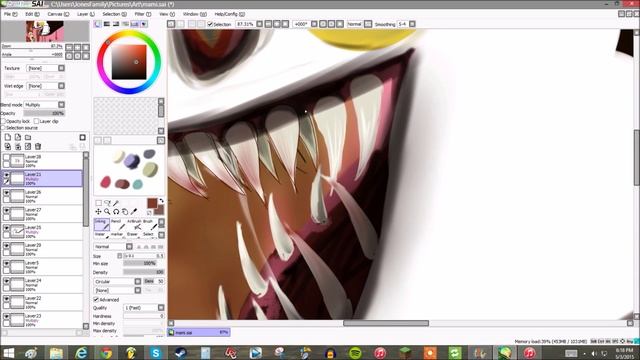This screenshot has height=360, width=640.
Task: Open the Help/Config menu
Action: (x=229, y=14)
